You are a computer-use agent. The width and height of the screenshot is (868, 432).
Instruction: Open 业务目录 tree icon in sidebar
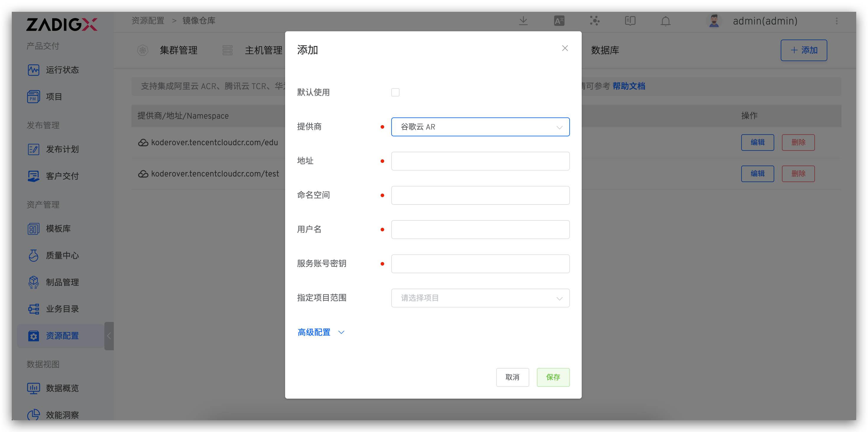point(33,309)
